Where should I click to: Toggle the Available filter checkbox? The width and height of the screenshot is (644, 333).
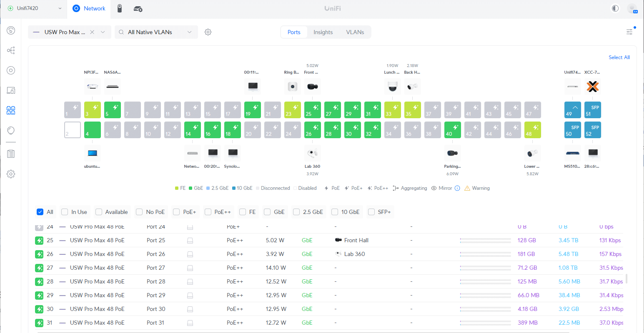(99, 212)
